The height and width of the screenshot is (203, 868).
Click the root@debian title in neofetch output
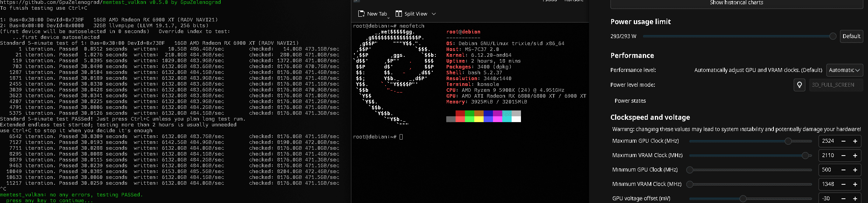point(463,32)
